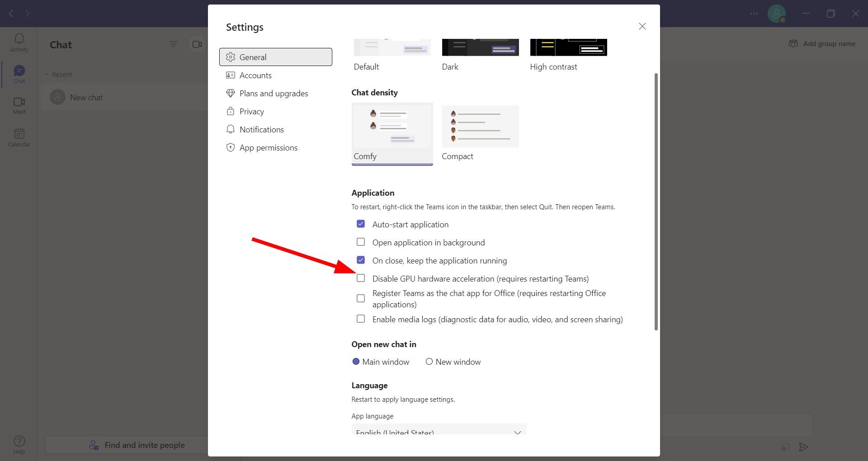Uncheck On close, keep the application running
Screen dimensions: 868x461
(x=361, y=260)
